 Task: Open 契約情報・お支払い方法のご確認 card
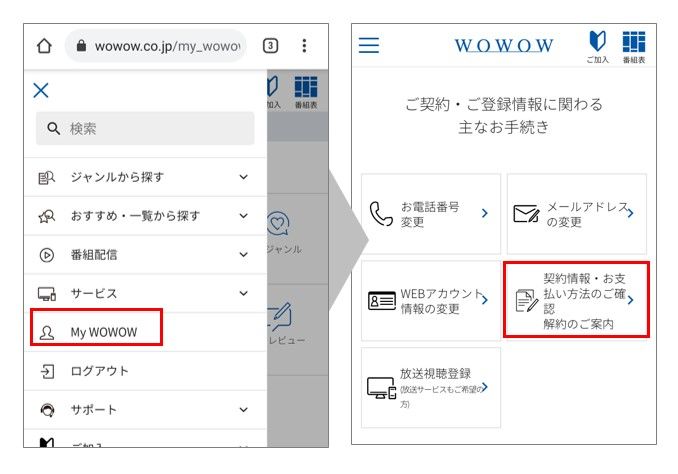tap(577, 299)
